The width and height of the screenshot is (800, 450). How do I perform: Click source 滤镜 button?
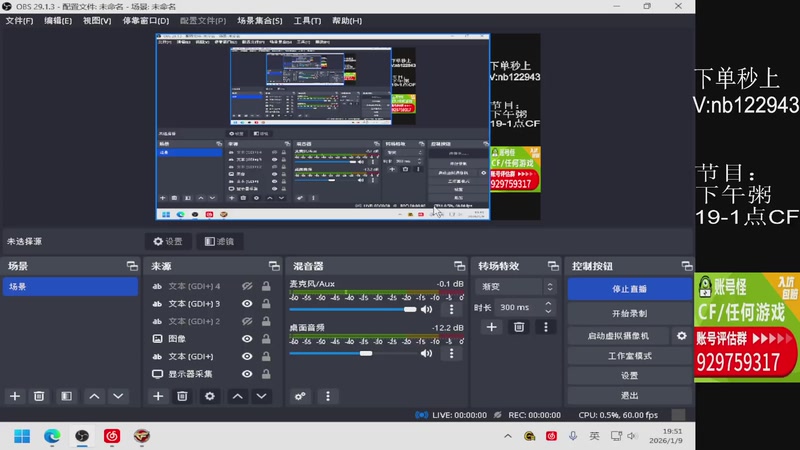click(x=220, y=241)
